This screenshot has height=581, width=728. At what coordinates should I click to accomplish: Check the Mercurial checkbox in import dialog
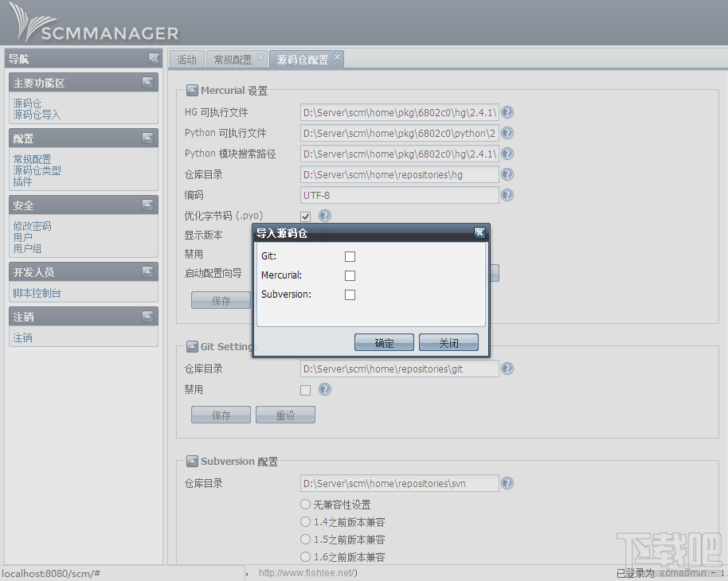tap(350, 275)
